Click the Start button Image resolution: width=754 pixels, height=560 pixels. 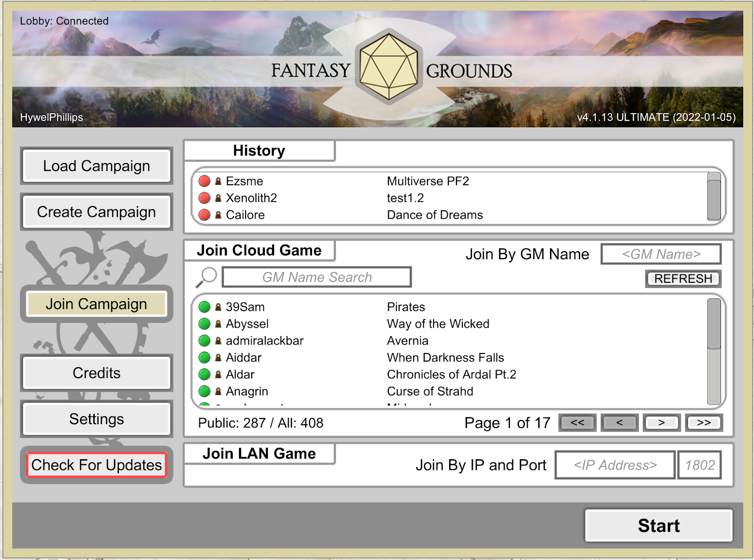pos(659,526)
